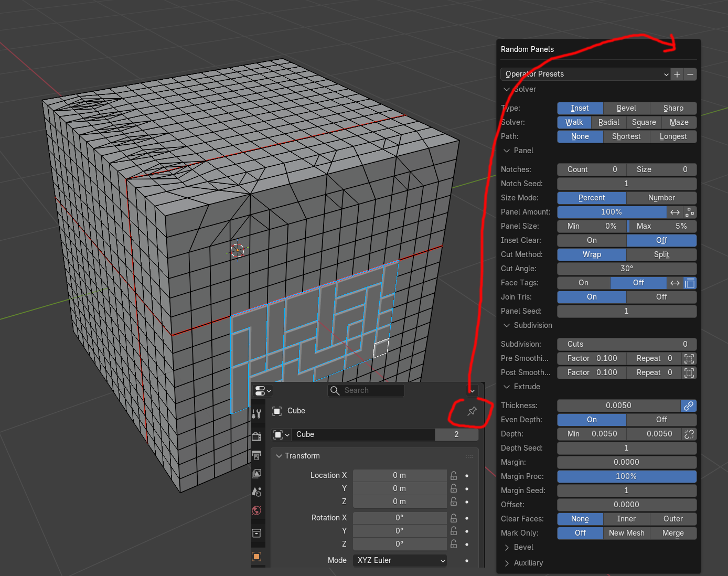Click the minus icon to remove operator preset

click(690, 74)
